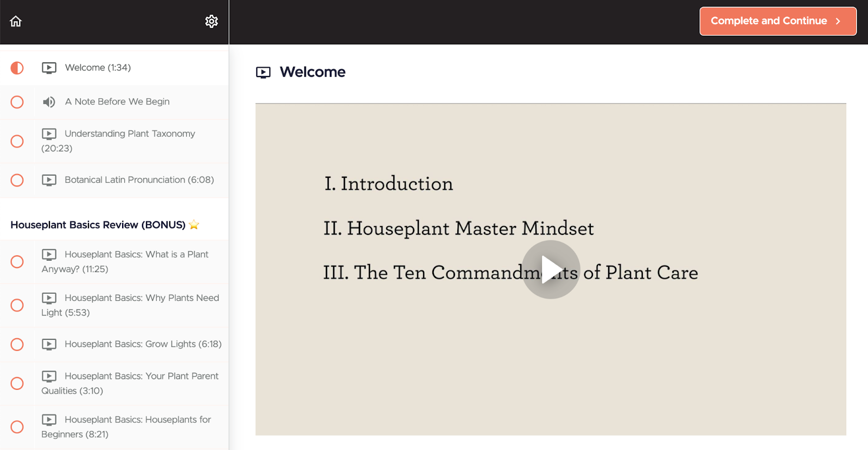
Task: Click the video icon next to Welcome heading
Action: tap(263, 73)
